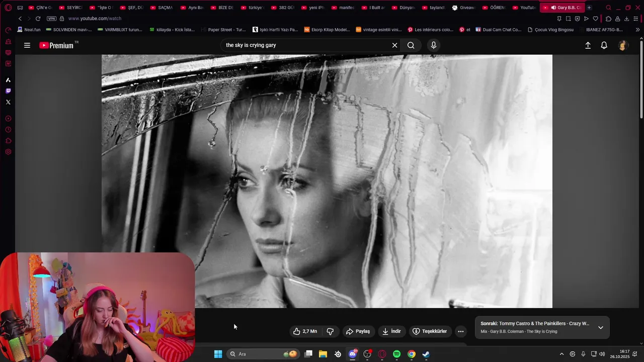Expand hidden bookmarks double chevron
The width and height of the screenshot is (644, 362).
[x=637, y=30]
